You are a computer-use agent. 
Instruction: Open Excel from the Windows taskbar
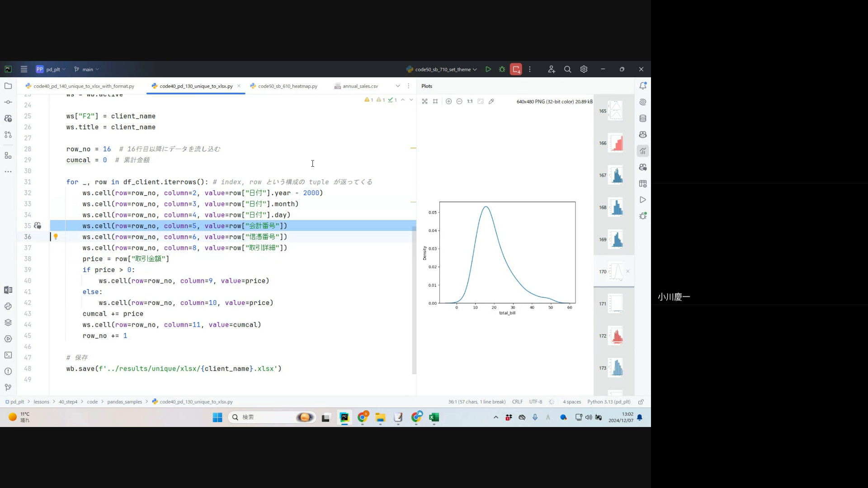(434, 417)
